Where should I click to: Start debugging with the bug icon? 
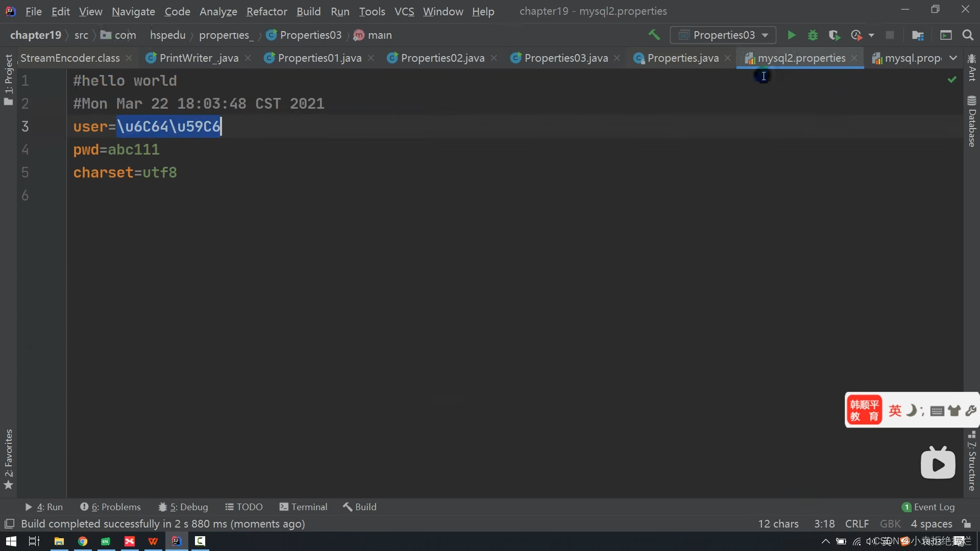[x=813, y=35]
